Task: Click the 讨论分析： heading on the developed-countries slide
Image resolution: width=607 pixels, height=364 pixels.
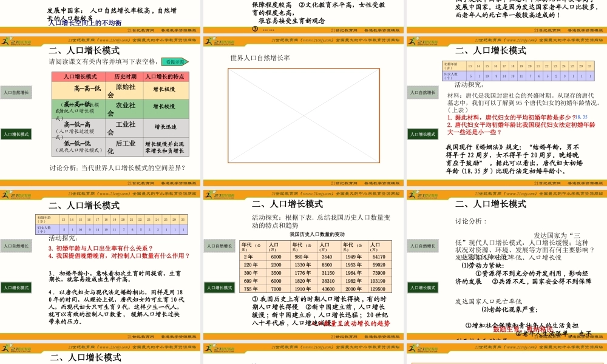Action: 471,221
